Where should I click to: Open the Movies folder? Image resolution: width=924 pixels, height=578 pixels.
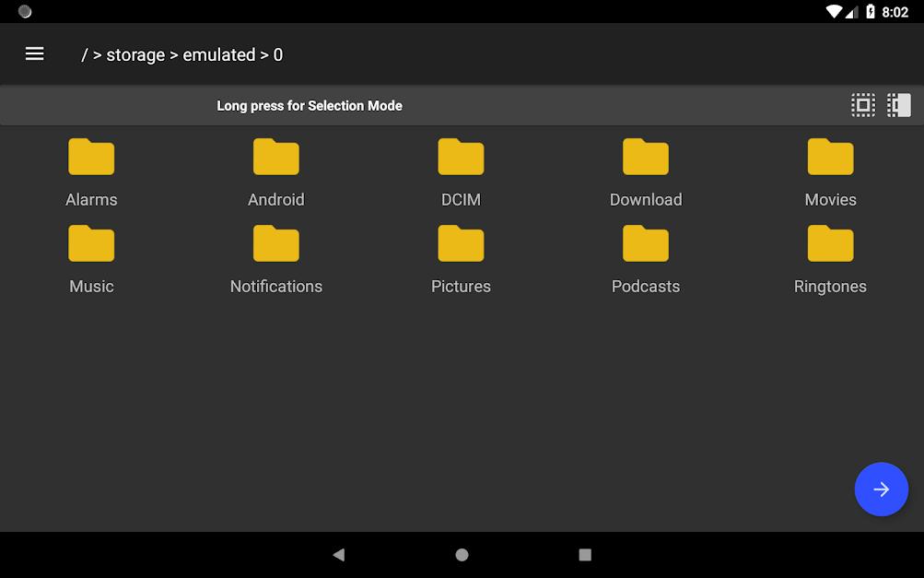tap(830, 172)
